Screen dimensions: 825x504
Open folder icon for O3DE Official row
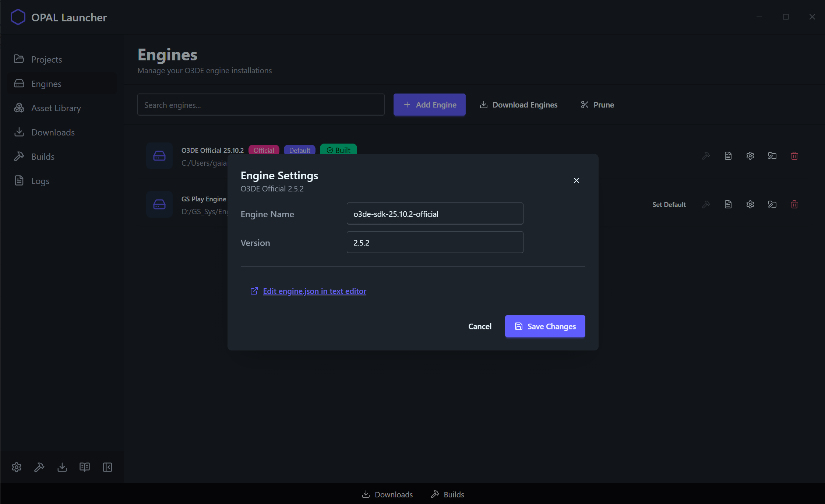coord(772,156)
